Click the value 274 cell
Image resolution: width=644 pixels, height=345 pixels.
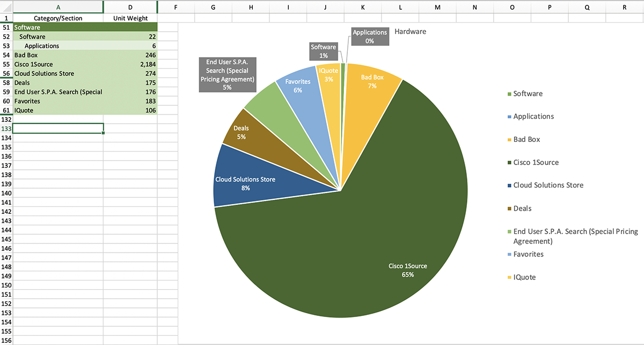coord(130,74)
